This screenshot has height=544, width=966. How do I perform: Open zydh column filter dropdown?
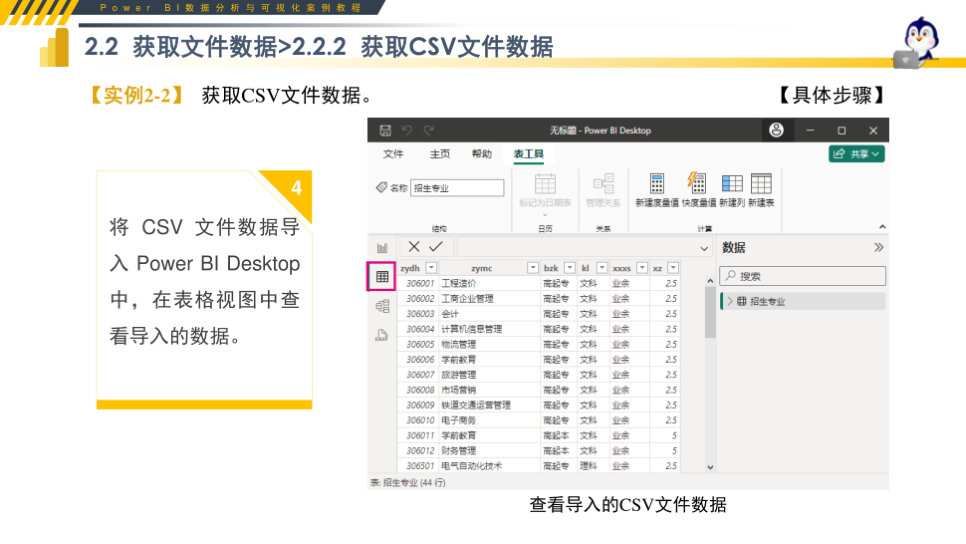[x=431, y=267]
